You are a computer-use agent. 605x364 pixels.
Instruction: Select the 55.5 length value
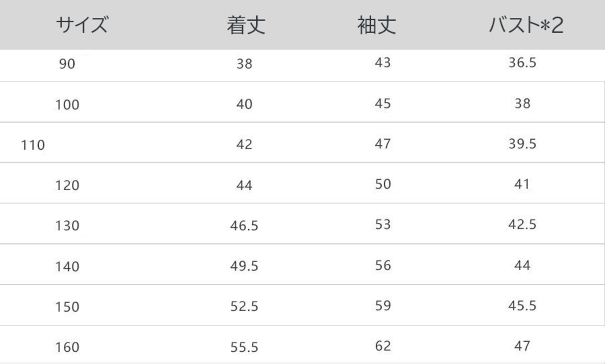(x=244, y=348)
